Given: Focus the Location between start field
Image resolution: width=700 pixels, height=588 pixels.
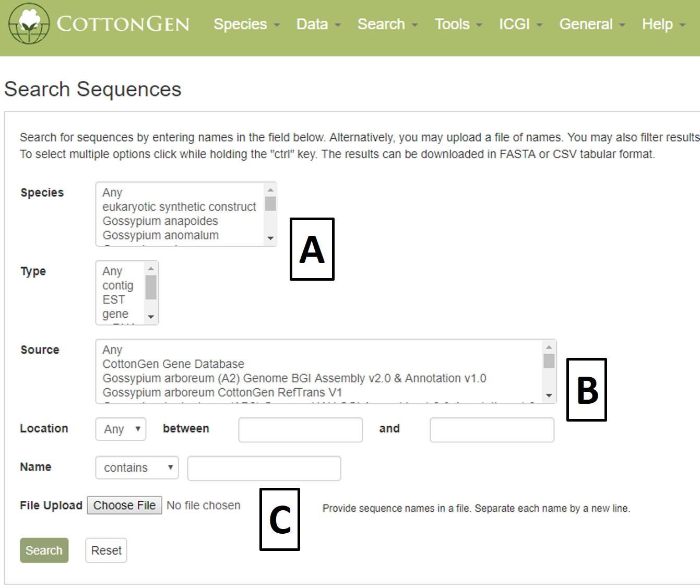Looking at the screenshot, I should pos(301,429).
